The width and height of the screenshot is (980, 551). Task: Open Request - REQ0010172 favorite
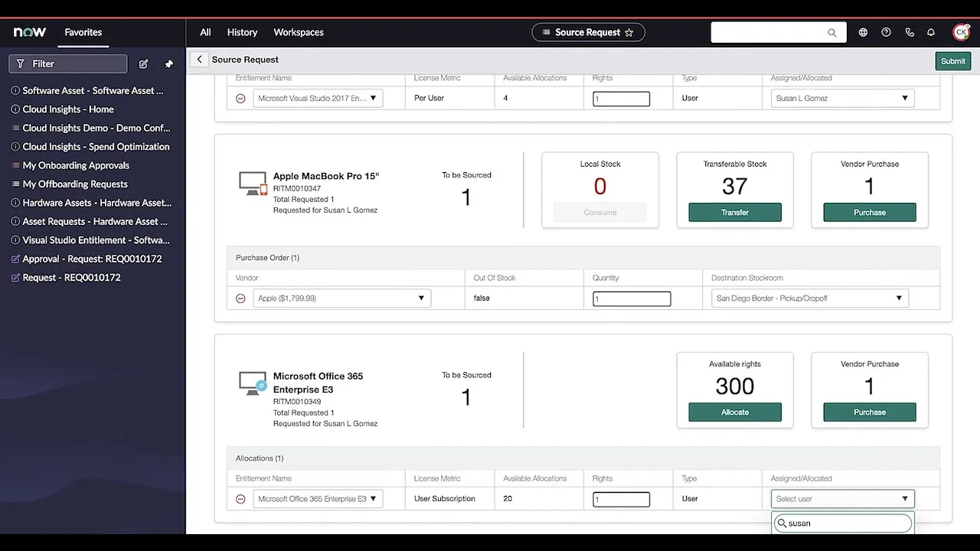point(72,278)
